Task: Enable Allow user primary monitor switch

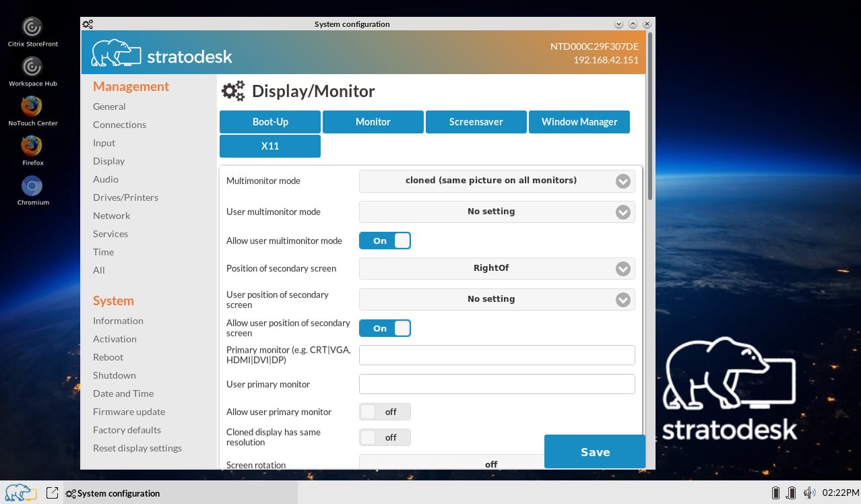Action: click(385, 412)
